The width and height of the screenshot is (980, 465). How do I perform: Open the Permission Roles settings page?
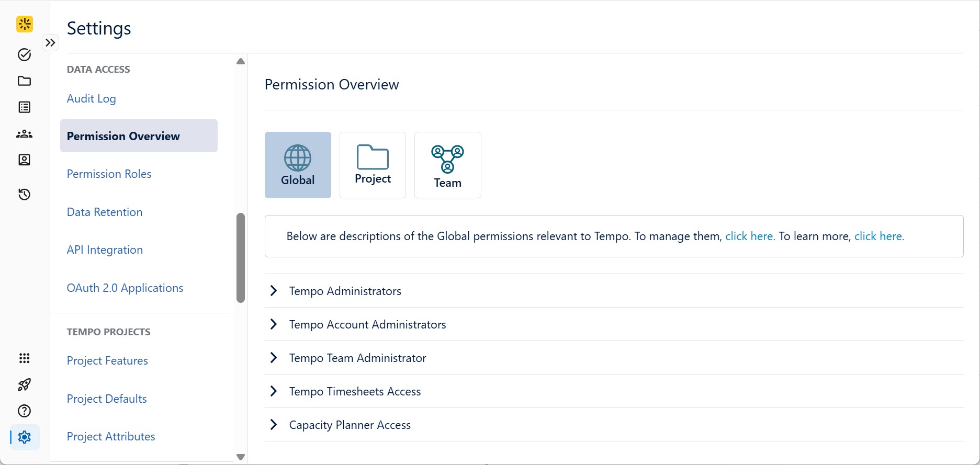point(109,174)
